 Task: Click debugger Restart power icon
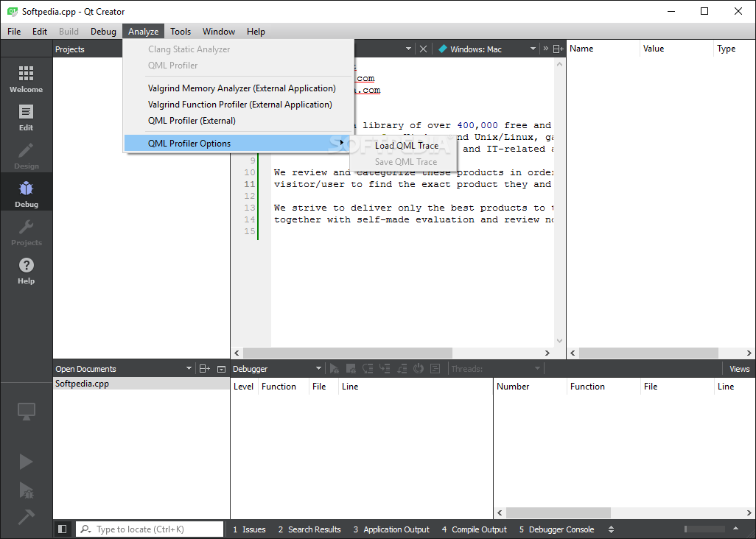[419, 369]
